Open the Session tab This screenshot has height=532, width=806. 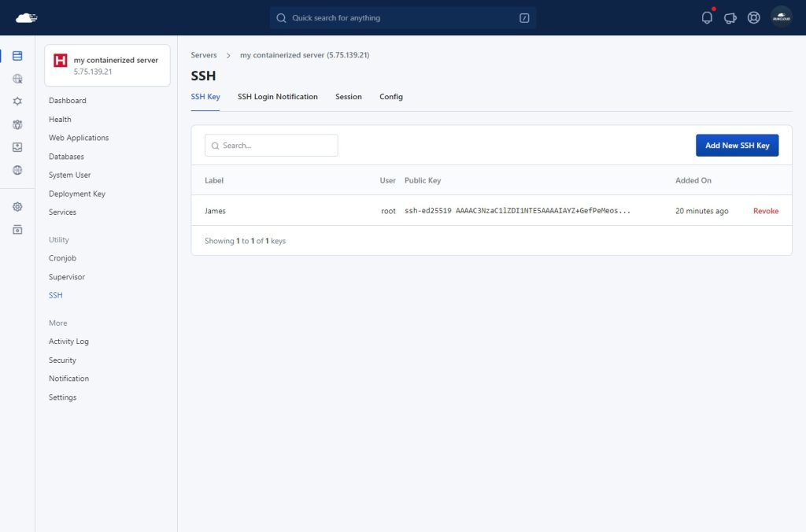click(349, 97)
